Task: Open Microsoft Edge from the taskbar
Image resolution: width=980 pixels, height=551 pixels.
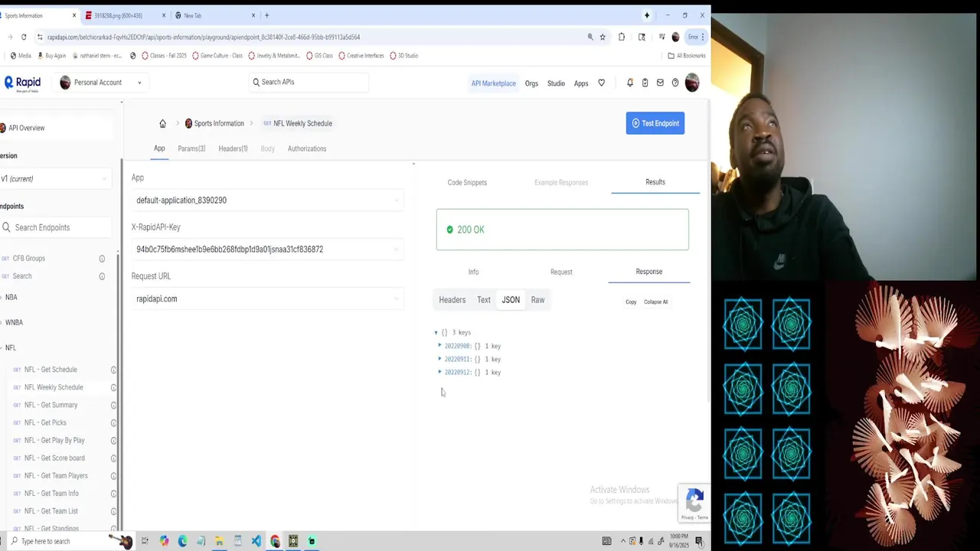Action: click(x=182, y=541)
